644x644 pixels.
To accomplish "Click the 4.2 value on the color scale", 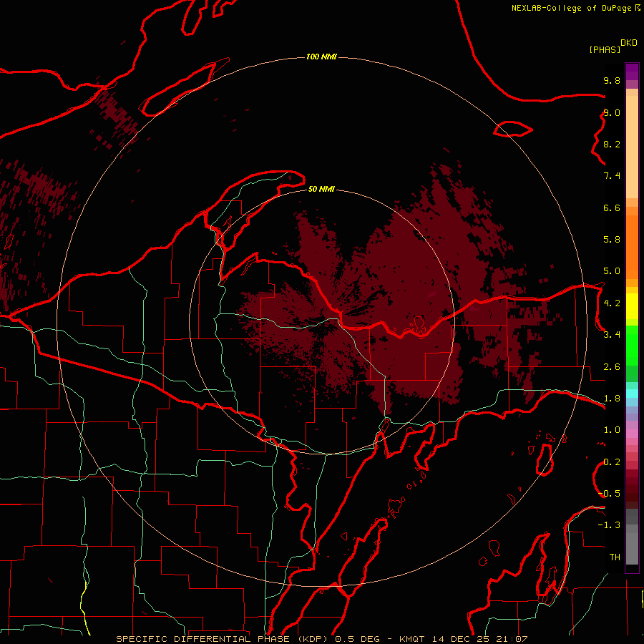I will (612, 303).
